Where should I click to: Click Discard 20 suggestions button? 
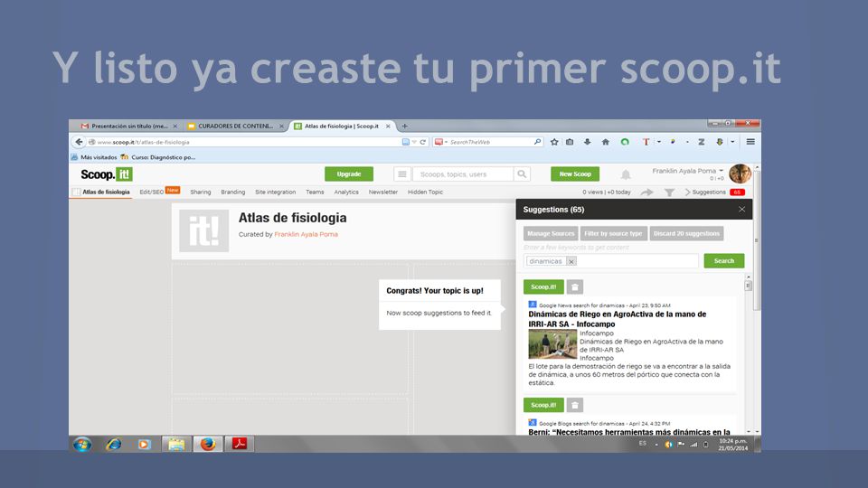(x=686, y=233)
